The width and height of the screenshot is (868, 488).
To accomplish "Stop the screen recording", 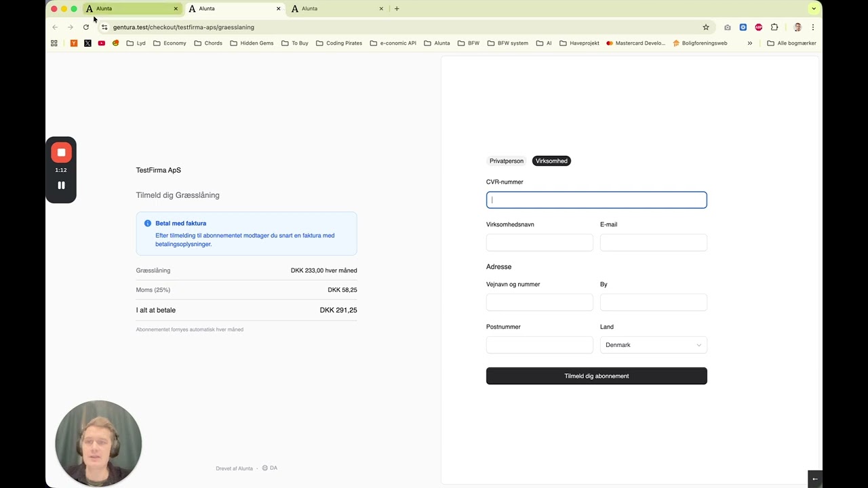I will click(x=61, y=152).
